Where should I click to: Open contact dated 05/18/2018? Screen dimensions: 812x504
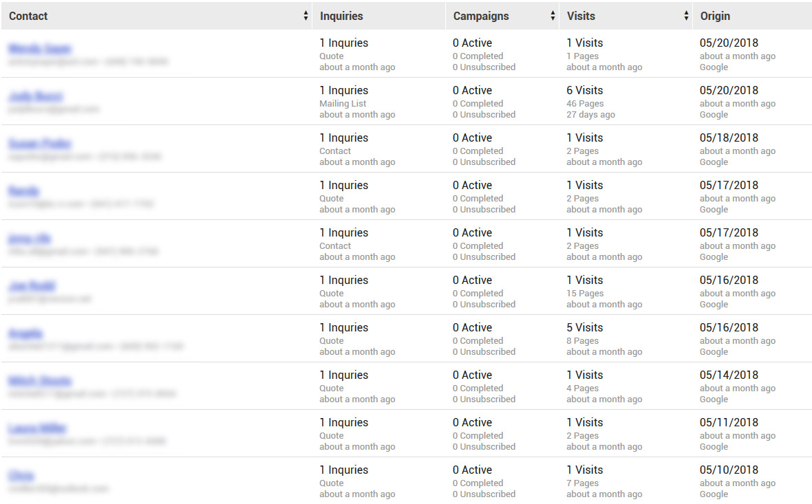39,143
